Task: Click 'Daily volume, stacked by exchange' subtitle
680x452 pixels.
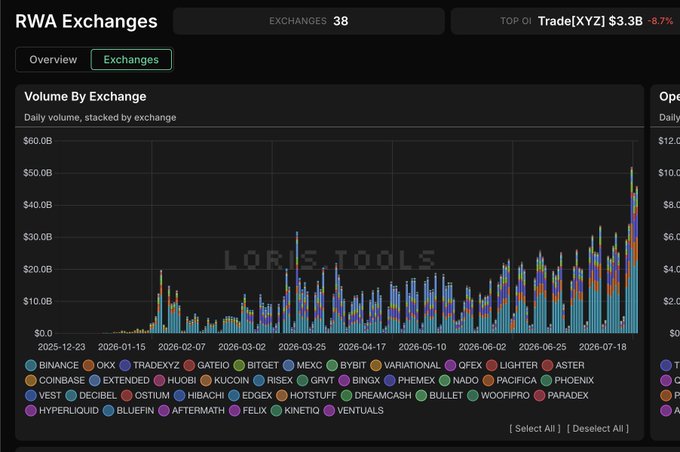Action: pos(100,118)
